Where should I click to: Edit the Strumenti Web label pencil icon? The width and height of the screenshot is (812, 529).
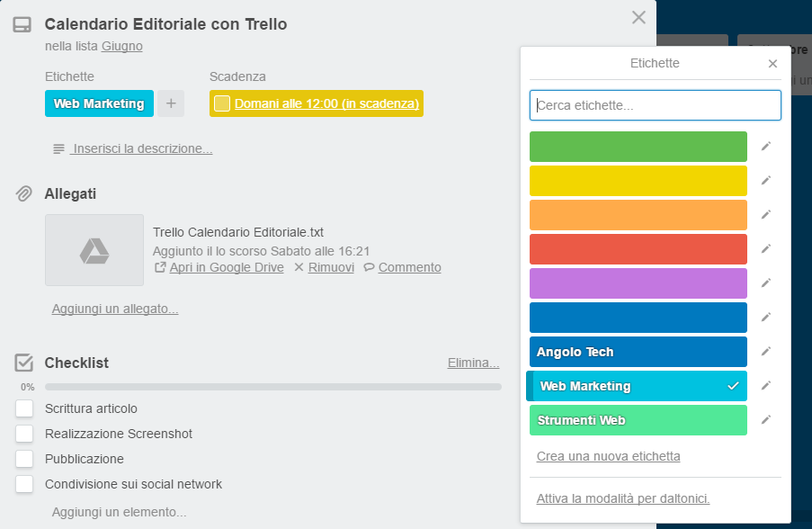point(766,420)
